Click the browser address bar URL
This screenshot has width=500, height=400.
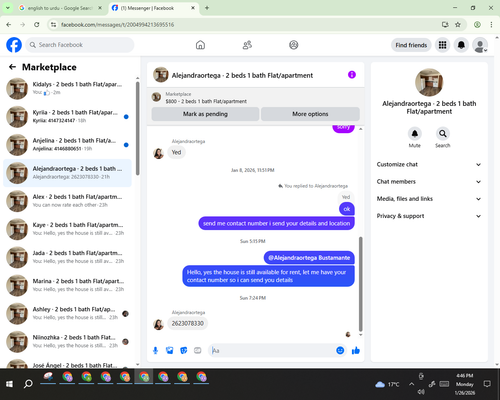click(117, 25)
